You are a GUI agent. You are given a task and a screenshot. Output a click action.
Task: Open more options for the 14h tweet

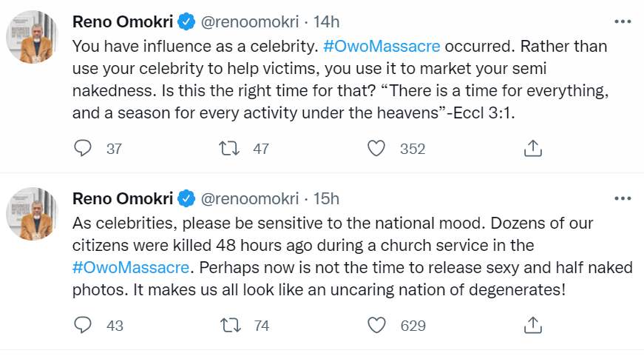click(623, 21)
